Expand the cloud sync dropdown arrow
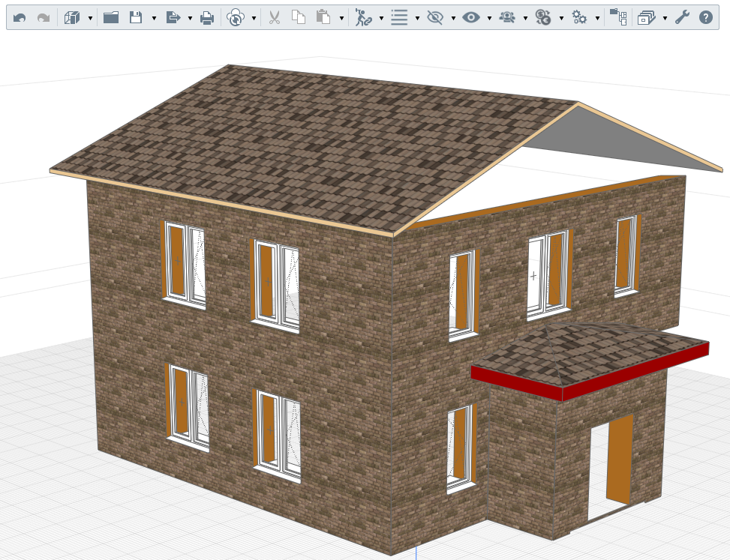This screenshot has width=730, height=560. tap(254, 18)
